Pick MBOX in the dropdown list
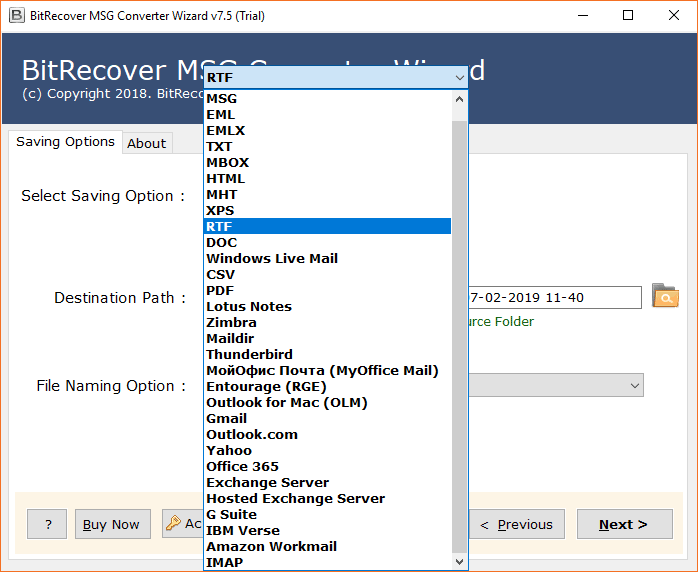 pos(327,162)
